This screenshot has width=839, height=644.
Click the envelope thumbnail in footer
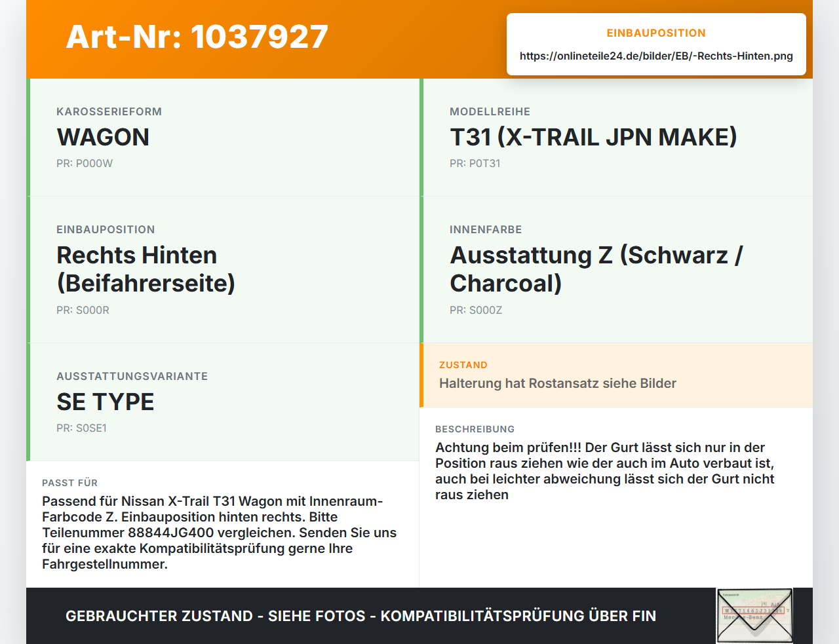[x=754, y=616]
